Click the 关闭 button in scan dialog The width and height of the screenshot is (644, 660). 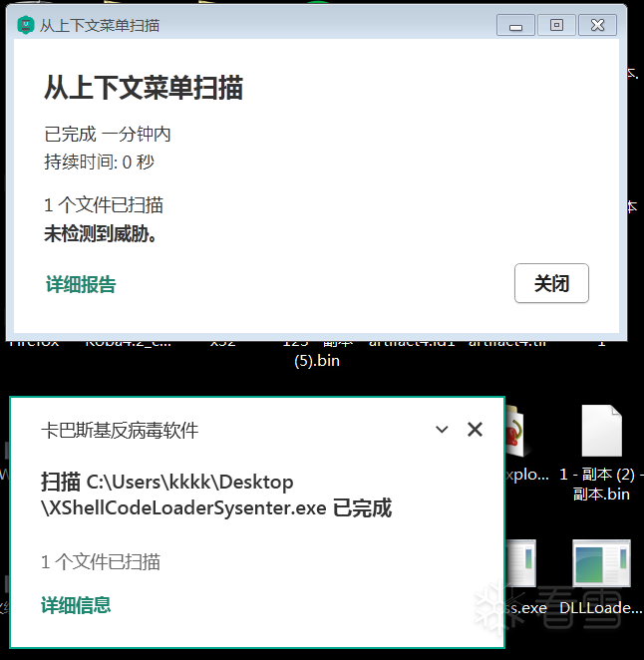(x=551, y=283)
